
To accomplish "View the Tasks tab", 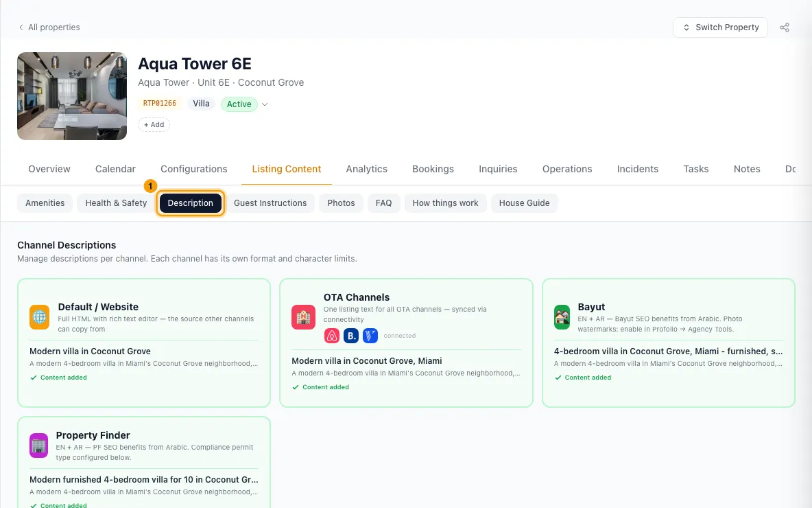I will pyautogui.click(x=696, y=169).
